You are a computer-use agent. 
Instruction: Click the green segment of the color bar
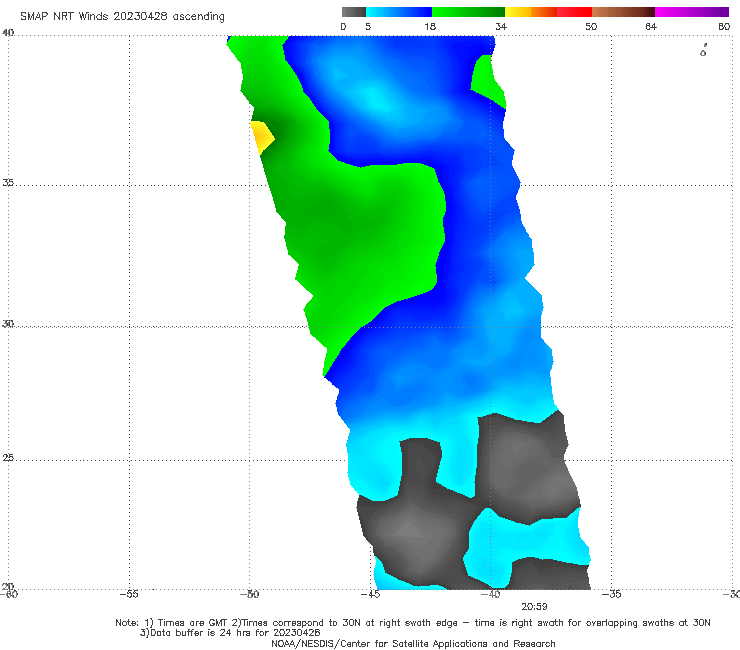coord(468,12)
